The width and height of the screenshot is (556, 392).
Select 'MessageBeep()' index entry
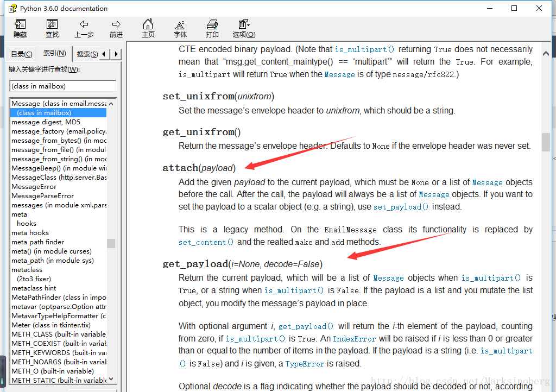59,168
